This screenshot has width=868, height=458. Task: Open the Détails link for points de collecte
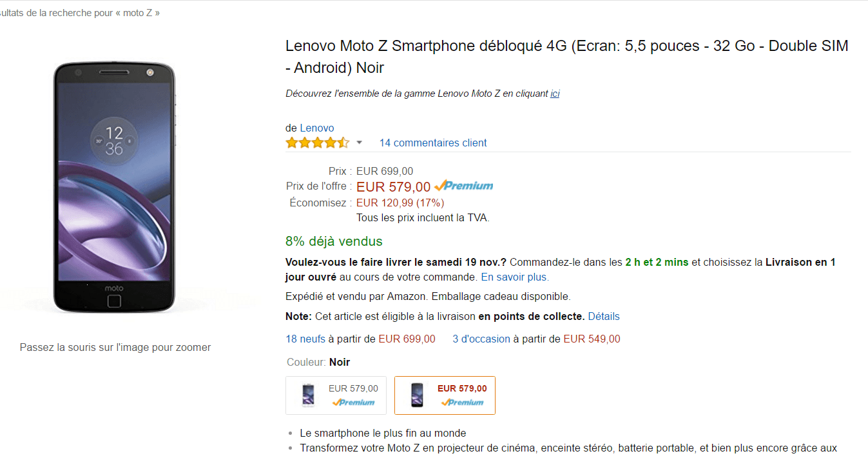(x=604, y=316)
